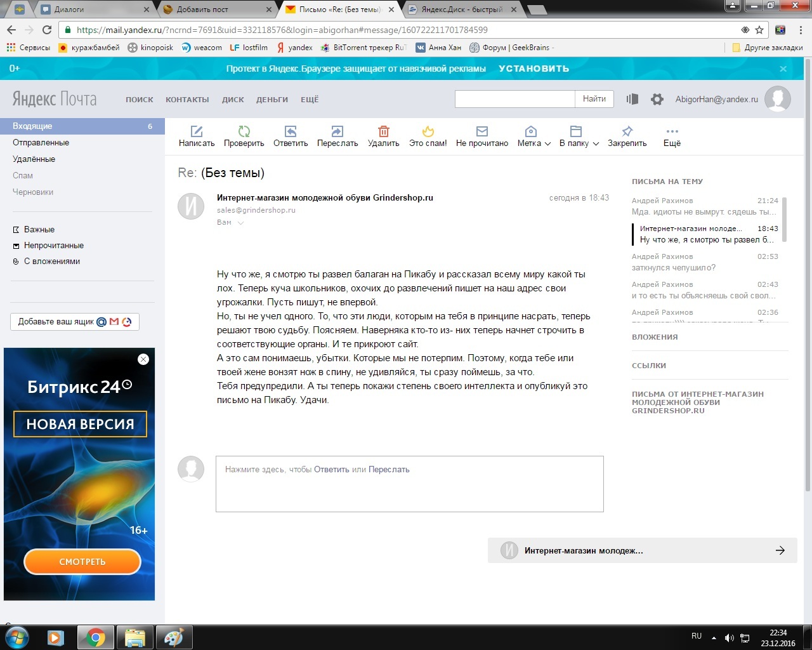This screenshot has width=812, height=650.
Task: Click the Переслать link in the reply box
Action: click(x=389, y=470)
